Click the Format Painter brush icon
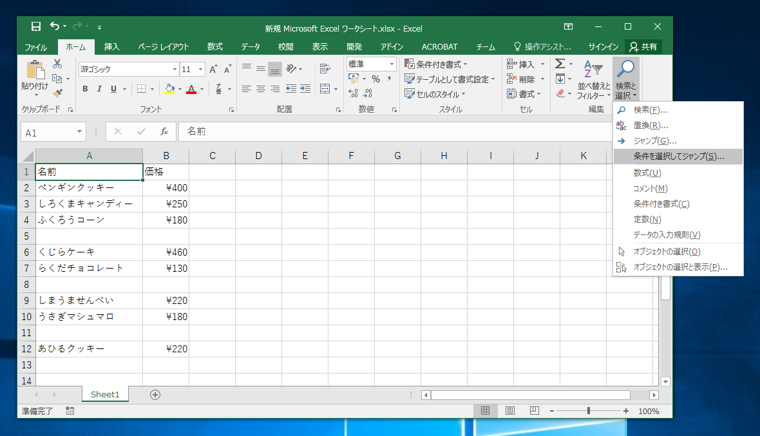 (x=57, y=93)
